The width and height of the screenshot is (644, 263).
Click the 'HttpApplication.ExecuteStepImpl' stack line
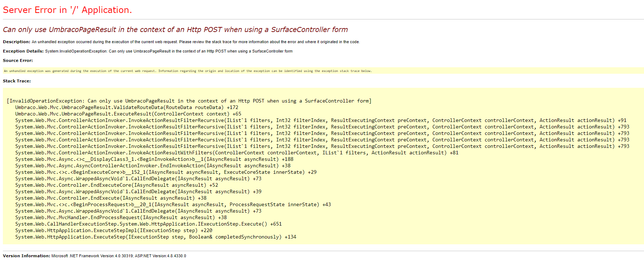pos(114,231)
